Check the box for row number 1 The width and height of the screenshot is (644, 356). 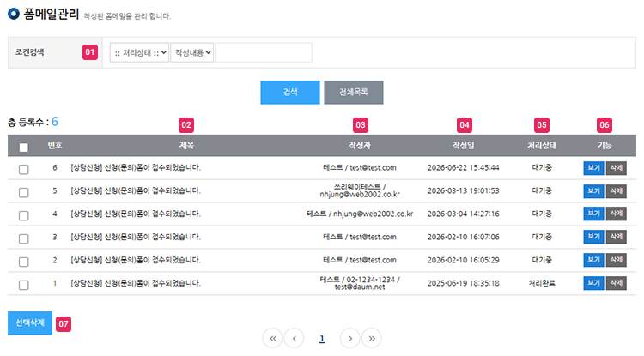(24, 285)
